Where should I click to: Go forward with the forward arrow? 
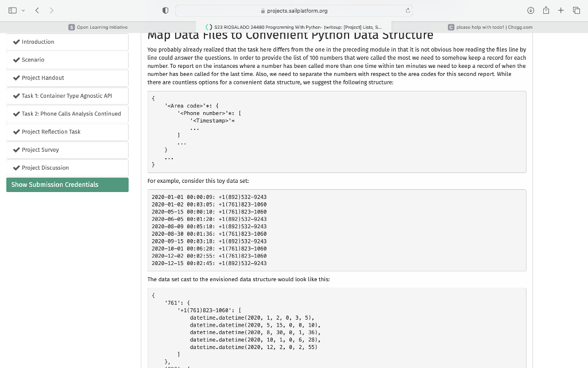[51, 10]
